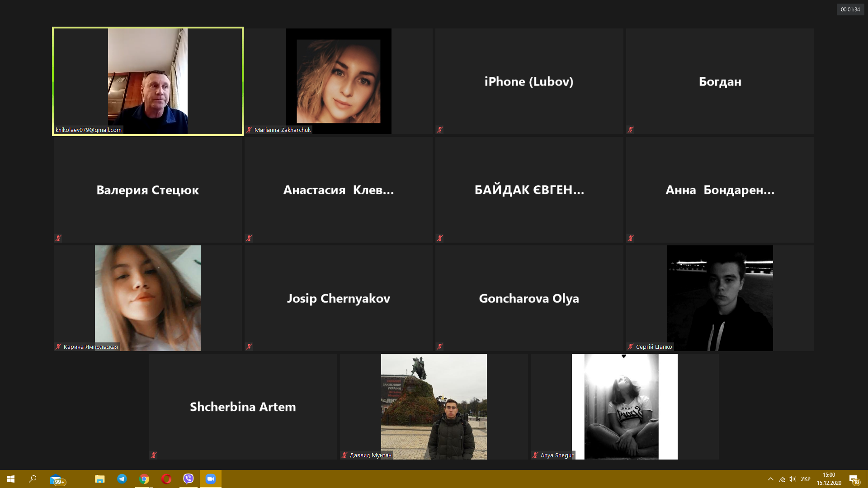Click muted mic on Josip Chernyakov tile
The image size is (868, 488).
click(249, 347)
